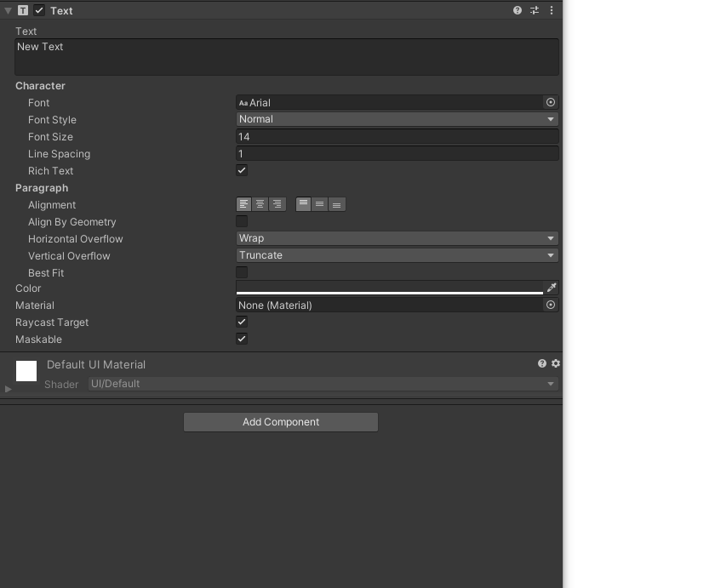Open the text Color swatch picker
This screenshot has width=715, height=588.
387,288
